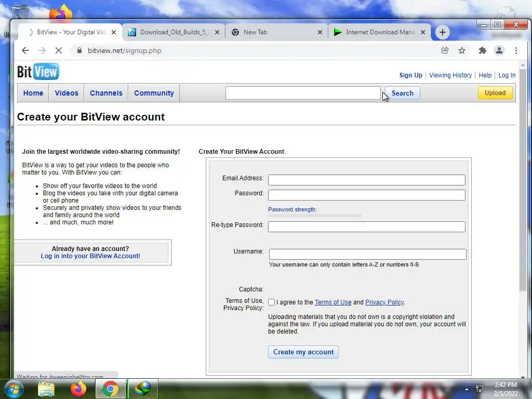Open the Channels navigation item

[x=106, y=93]
